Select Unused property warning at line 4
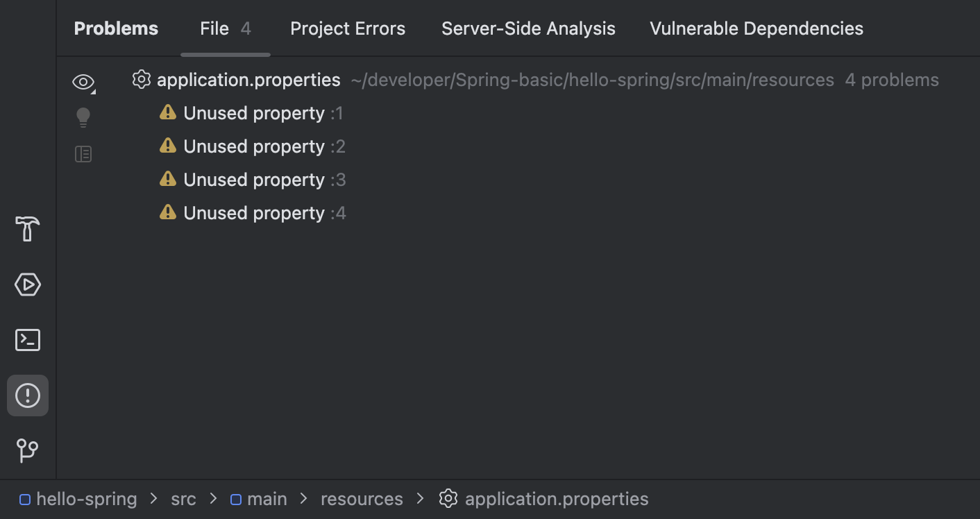This screenshot has height=519, width=980. tap(254, 213)
